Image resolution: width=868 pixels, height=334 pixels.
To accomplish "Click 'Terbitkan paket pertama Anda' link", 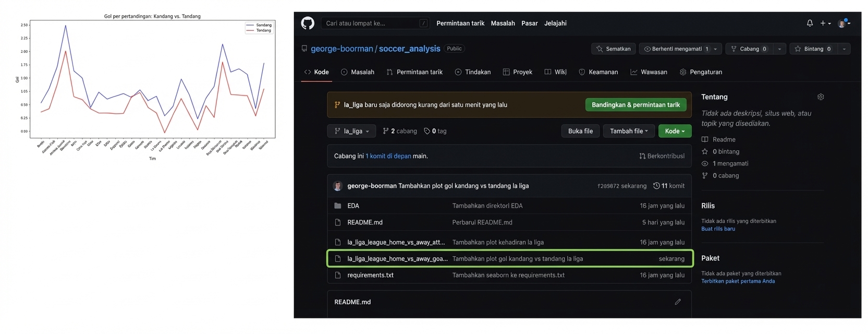I will click(x=738, y=281).
